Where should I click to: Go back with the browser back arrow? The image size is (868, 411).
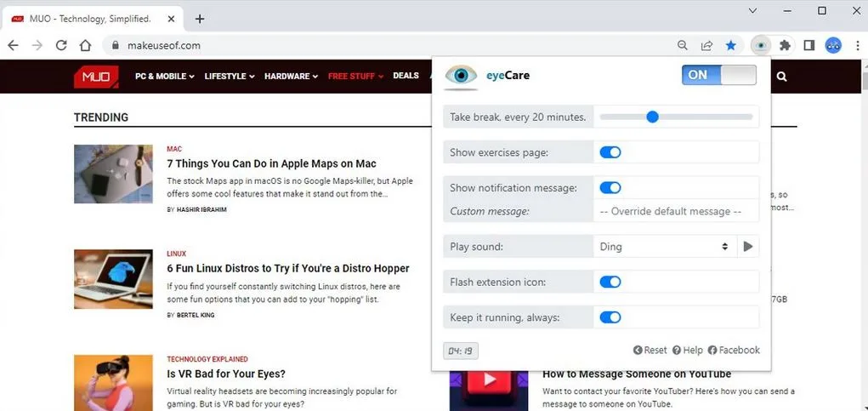point(13,45)
